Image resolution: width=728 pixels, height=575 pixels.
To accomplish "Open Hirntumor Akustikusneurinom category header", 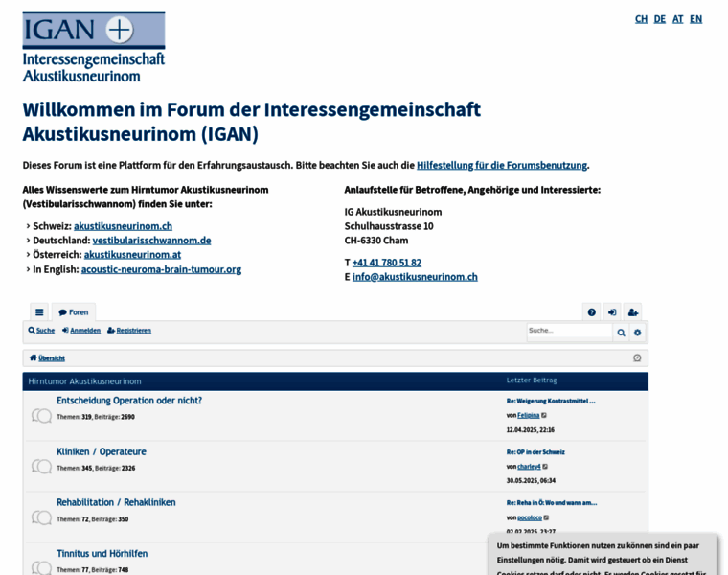I will 84,381.
